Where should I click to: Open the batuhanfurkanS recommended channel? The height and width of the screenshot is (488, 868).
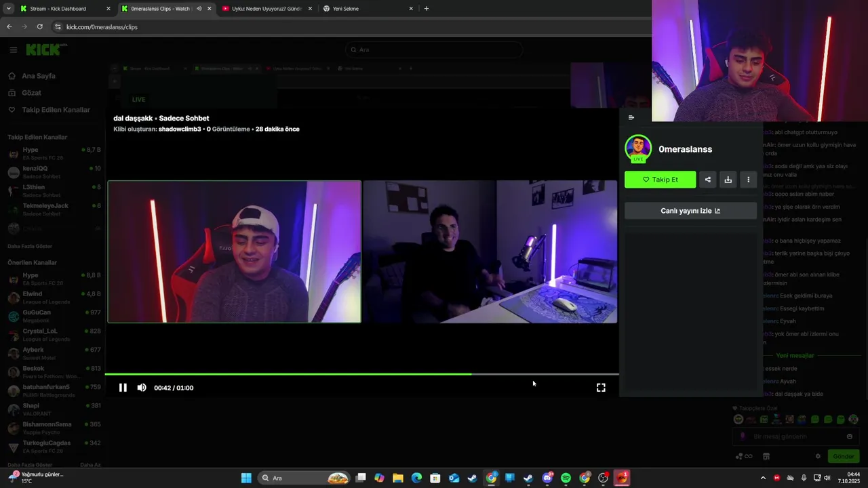(54, 390)
